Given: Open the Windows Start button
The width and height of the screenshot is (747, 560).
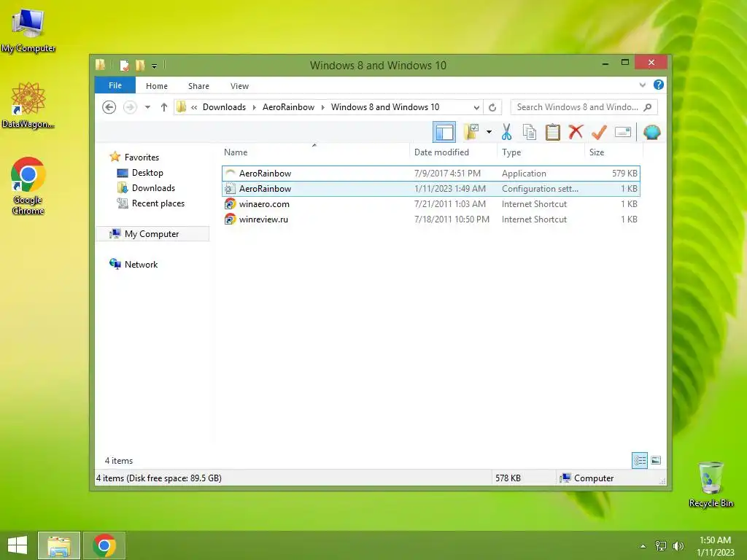Looking at the screenshot, I should click(x=18, y=545).
